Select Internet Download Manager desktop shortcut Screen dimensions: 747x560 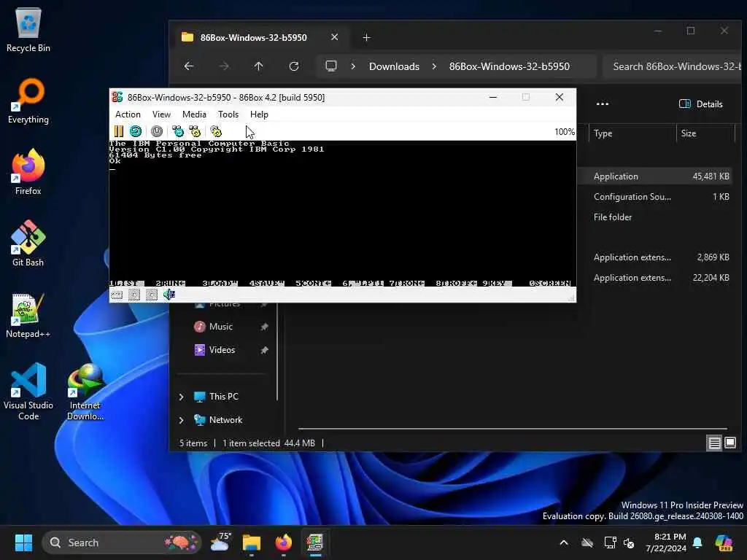click(85, 392)
